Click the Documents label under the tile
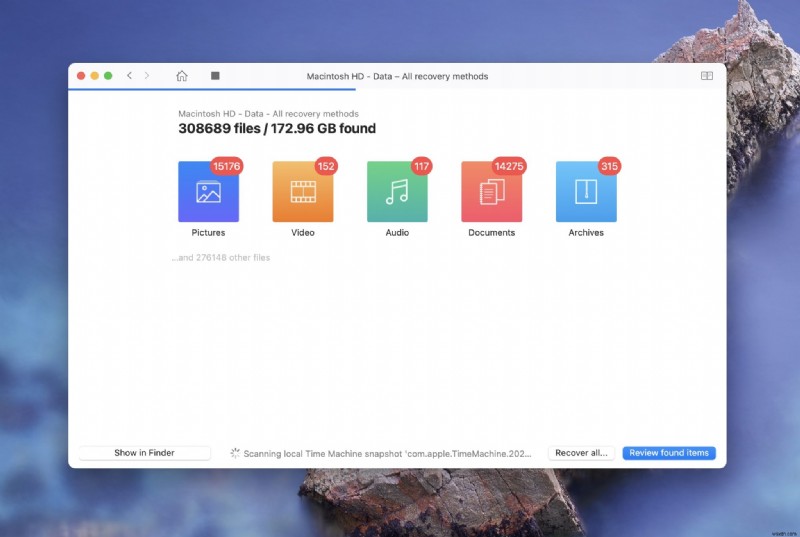Viewport: 800px width, 537px height. 491,233
